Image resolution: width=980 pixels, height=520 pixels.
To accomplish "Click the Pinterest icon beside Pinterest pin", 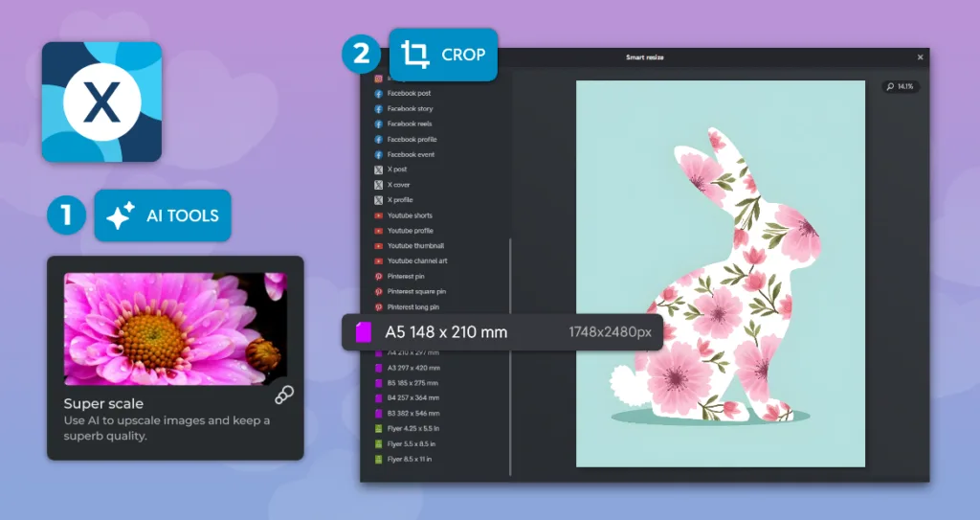I will click(x=378, y=277).
